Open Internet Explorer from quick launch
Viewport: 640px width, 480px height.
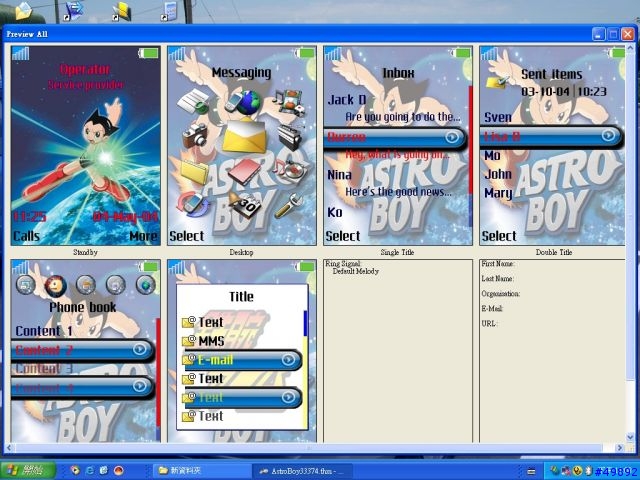(89, 471)
